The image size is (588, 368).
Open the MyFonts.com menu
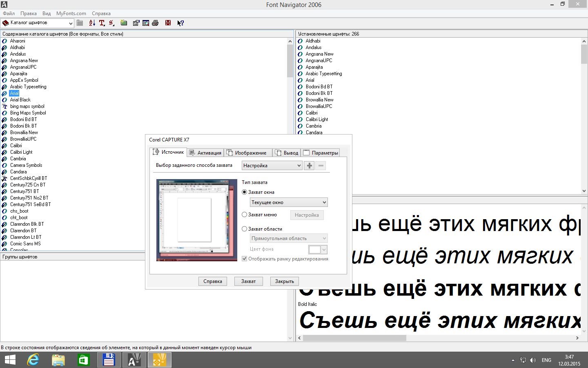pos(71,13)
